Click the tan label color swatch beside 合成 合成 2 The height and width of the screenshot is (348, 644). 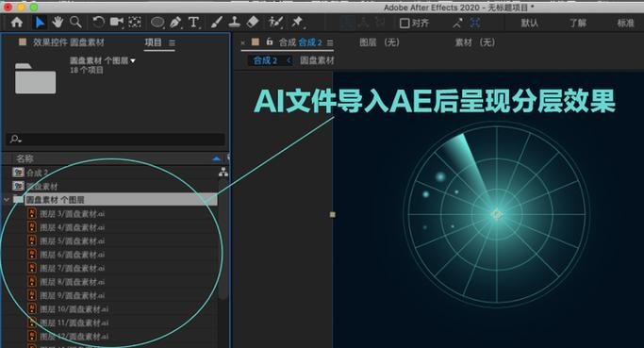(x=255, y=41)
